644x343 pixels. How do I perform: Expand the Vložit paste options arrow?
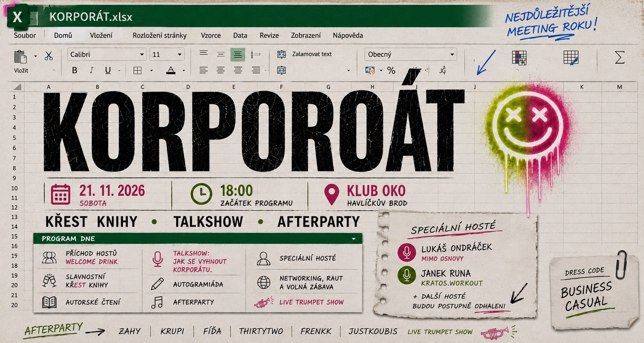tap(36, 56)
